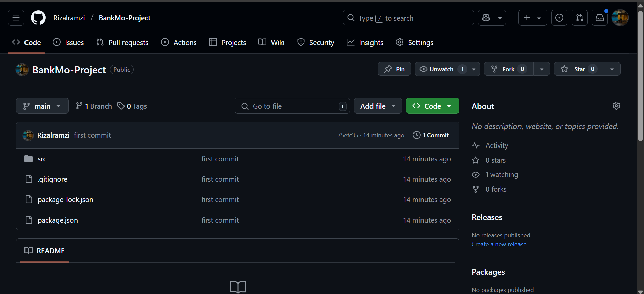Edit About details gear icon

point(616,106)
